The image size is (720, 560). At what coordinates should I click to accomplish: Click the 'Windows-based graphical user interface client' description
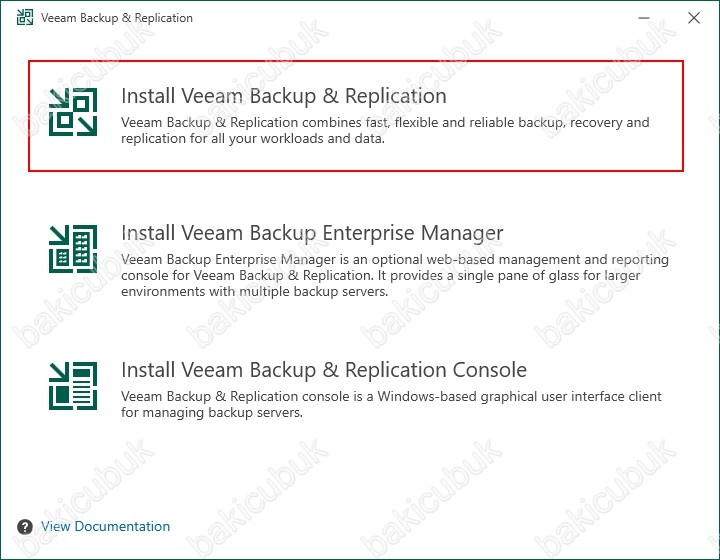click(391, 404)
